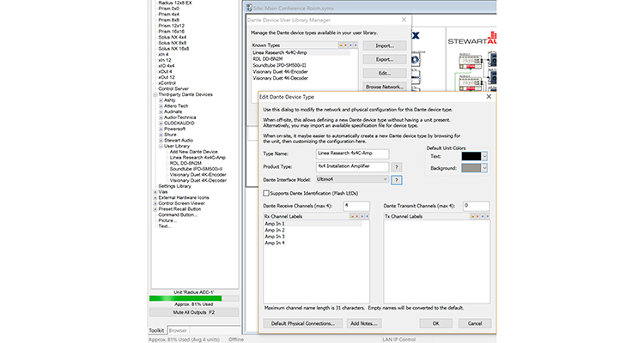The height and width of the screenshot is (343, 644).
Task: Click the Browse Network button
Action: pyautogui.click(x=385, y=87)
